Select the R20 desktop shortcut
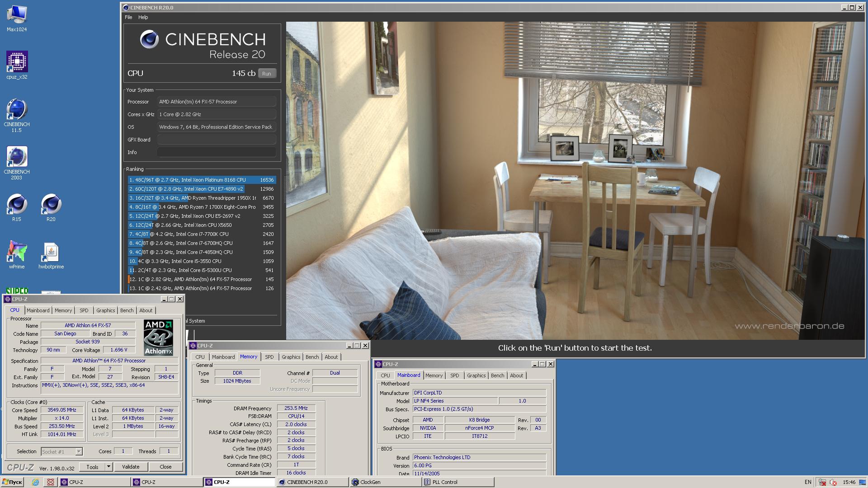 (51, 208)
